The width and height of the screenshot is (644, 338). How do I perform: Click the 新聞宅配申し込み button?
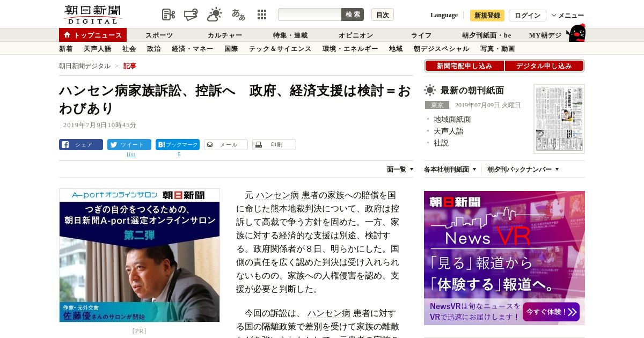465,66
